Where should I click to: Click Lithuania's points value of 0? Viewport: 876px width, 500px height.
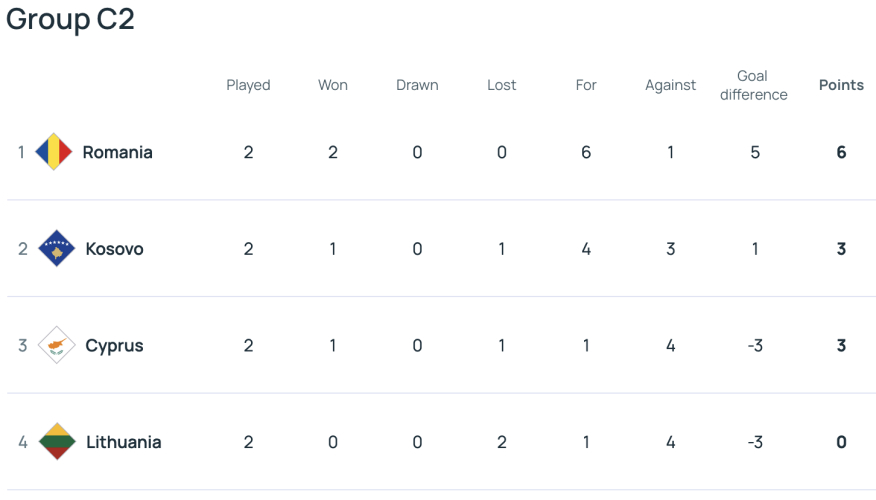pyautogui.click(x=841, y=442)
